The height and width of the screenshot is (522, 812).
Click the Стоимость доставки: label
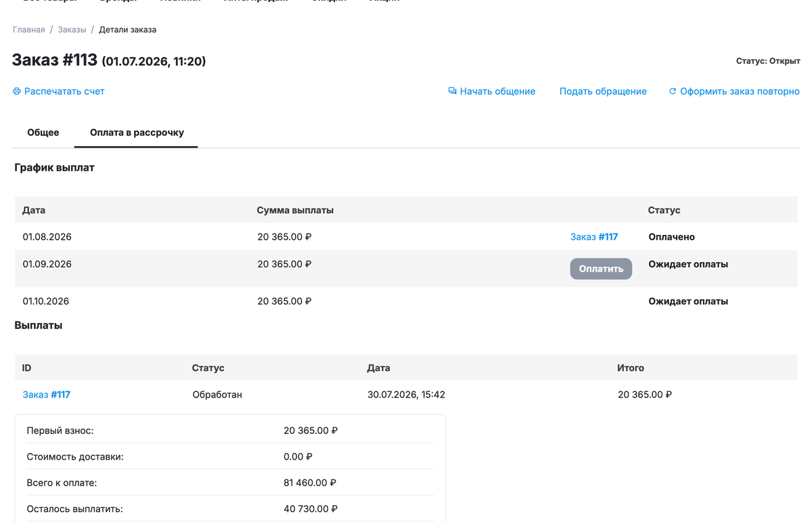coord(75,457)
